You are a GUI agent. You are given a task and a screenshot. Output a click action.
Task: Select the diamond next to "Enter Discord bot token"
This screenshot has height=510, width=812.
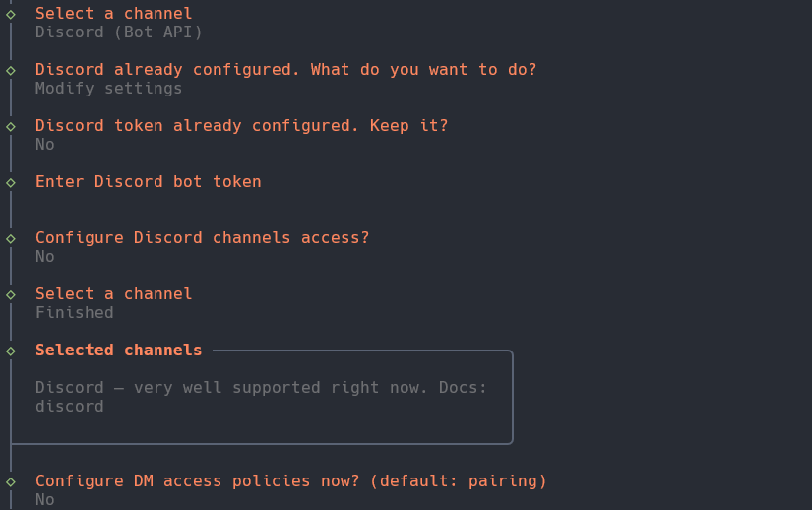11,182
